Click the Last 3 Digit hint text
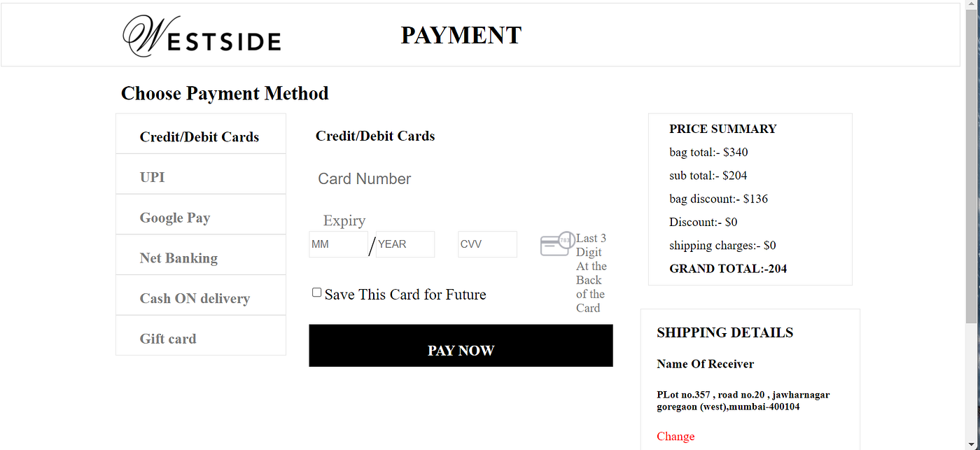This screenshot has height=450, width=980. pos(591,273)
